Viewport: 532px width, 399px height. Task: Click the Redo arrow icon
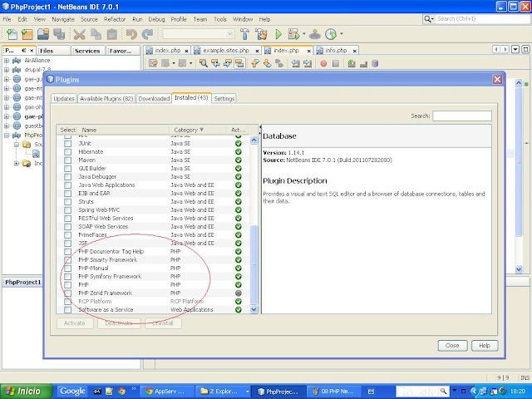tap(147, 34)
